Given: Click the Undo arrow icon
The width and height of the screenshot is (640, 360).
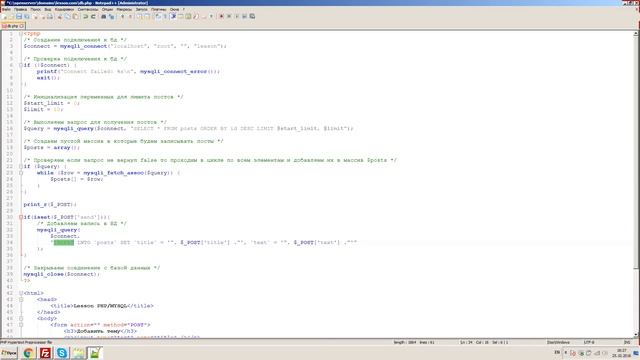Looking at the screenshot, I should coord(85,16).
